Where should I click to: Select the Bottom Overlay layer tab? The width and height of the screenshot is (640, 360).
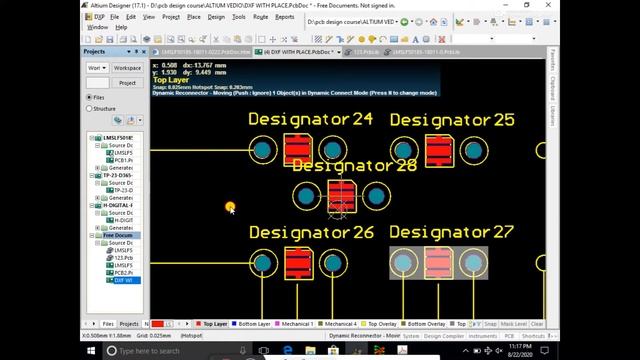[x=423, y=324]
